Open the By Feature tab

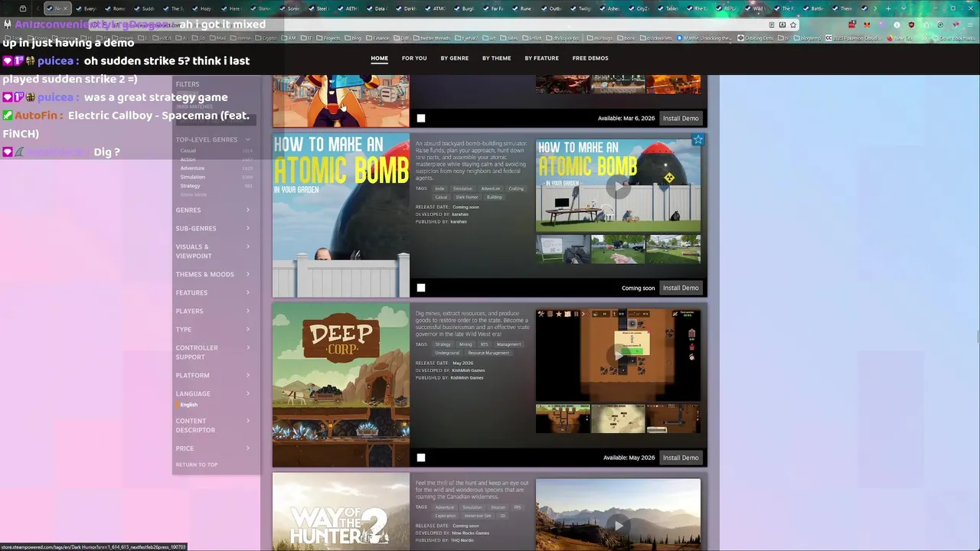(541, 58)
